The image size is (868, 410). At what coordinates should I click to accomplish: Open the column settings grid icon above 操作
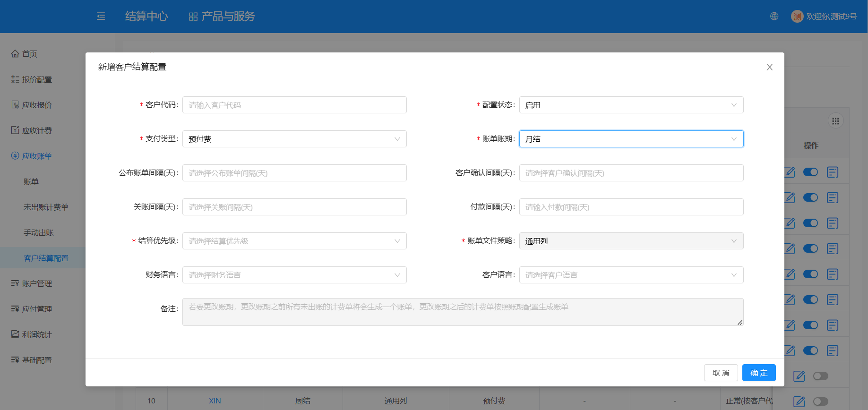tap(835, 121)
